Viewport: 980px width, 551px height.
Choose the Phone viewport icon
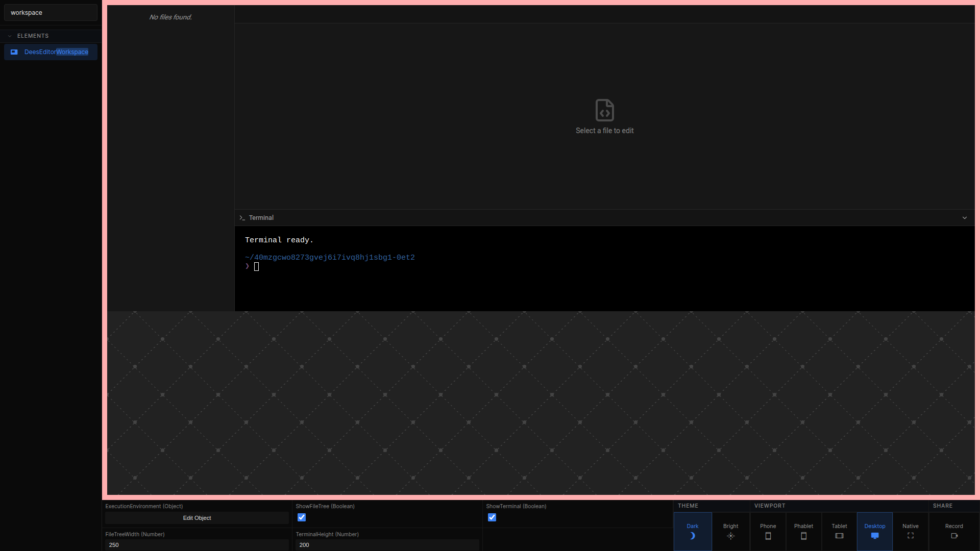(768, 536)
